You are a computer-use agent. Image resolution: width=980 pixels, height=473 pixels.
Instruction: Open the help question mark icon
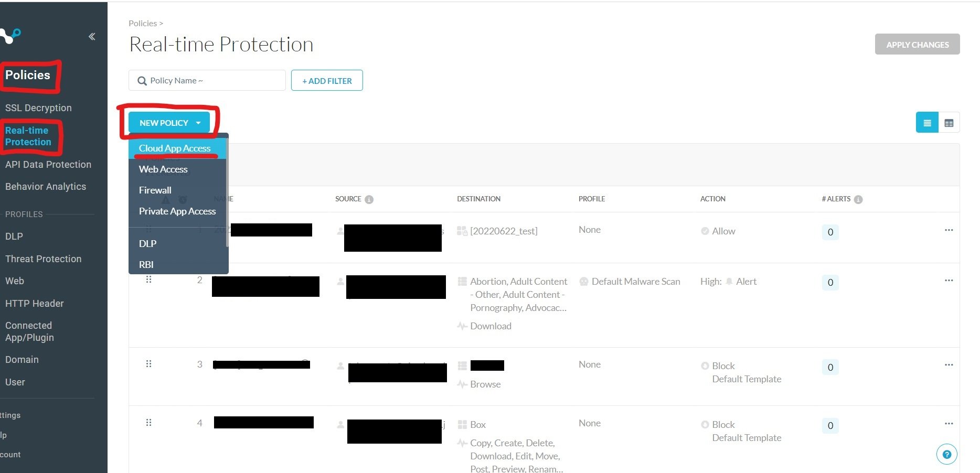pos(946,454)
